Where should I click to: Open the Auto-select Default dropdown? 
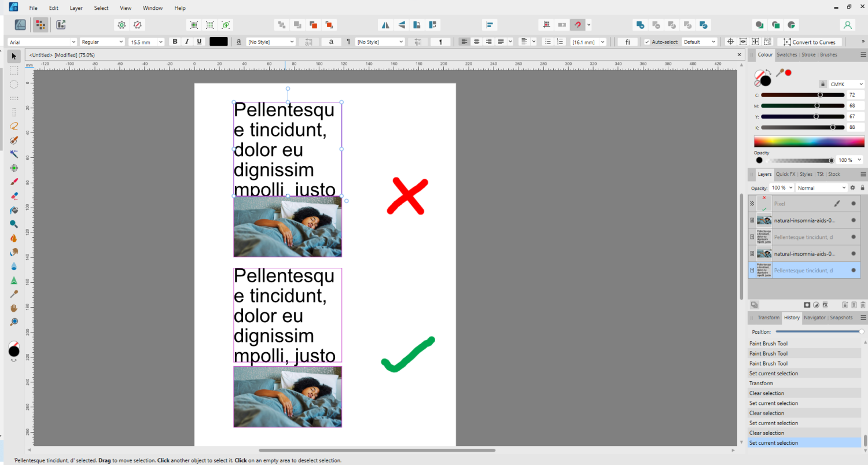(700, 42)
